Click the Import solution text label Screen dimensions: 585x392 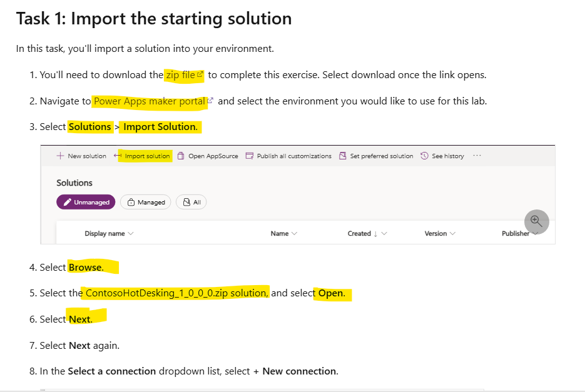(x=147, y=156)
